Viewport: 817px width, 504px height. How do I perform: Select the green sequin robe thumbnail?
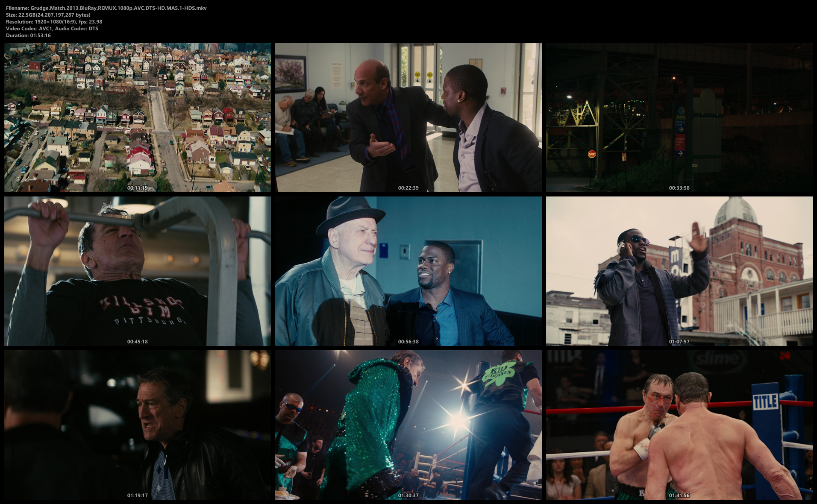click(408, 425)
